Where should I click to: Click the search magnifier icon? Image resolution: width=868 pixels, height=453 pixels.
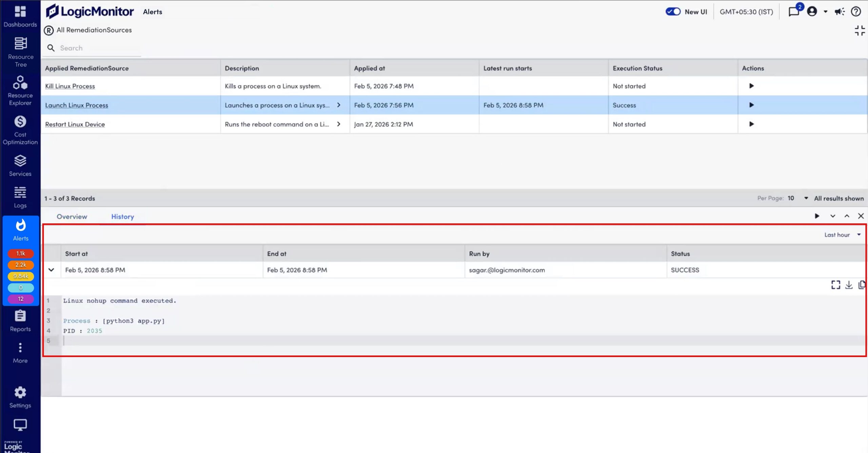[x=51, y=48]
